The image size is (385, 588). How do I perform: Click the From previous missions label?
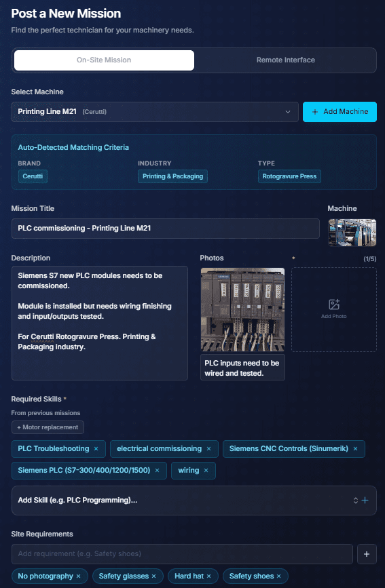[x=45, y=413]
